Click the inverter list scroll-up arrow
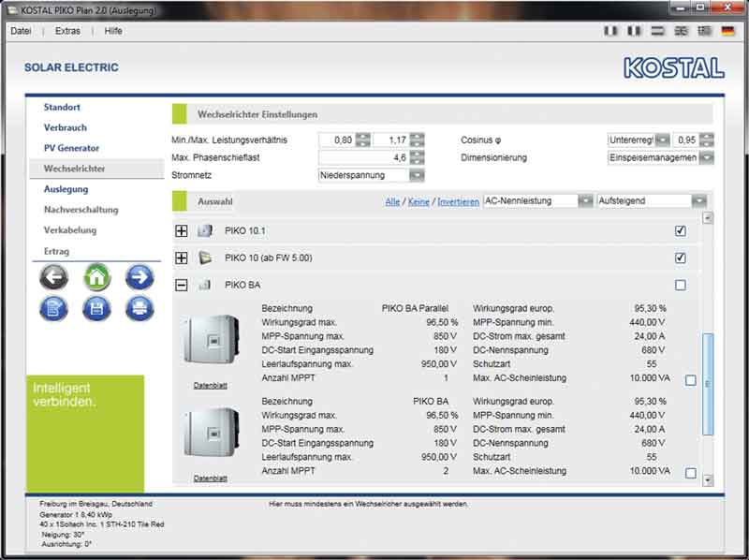The width and height of the screenshot is (749, 560). coord(708,218)
